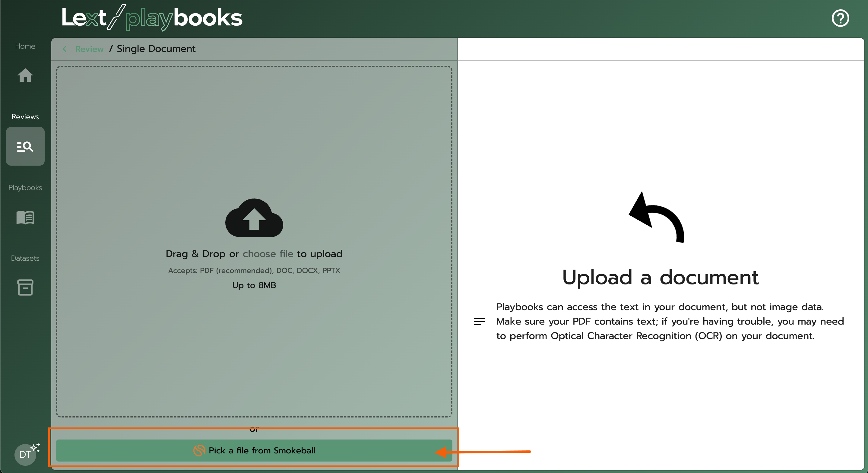Image resolution: width=868 pixels, height=473 pixels.
Task: Click the OCR instructions paragraph
Action: 670,321
